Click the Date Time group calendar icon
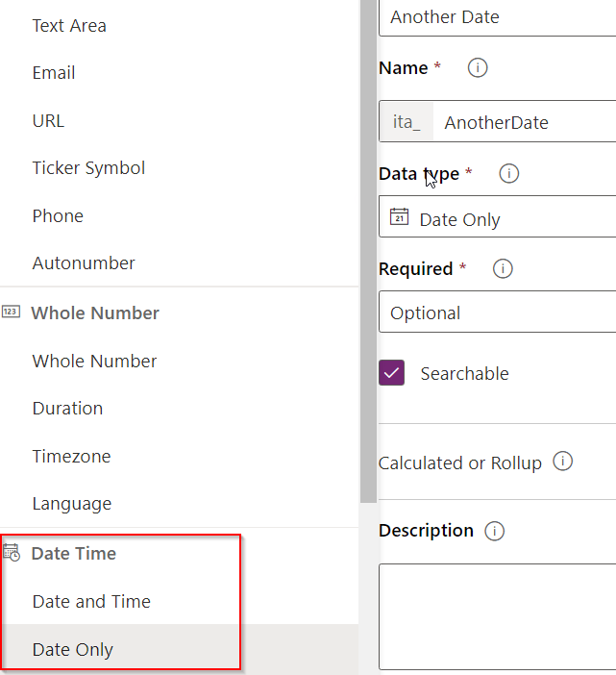Viewport: 616px width, 675px height. [x=12, y=553]
